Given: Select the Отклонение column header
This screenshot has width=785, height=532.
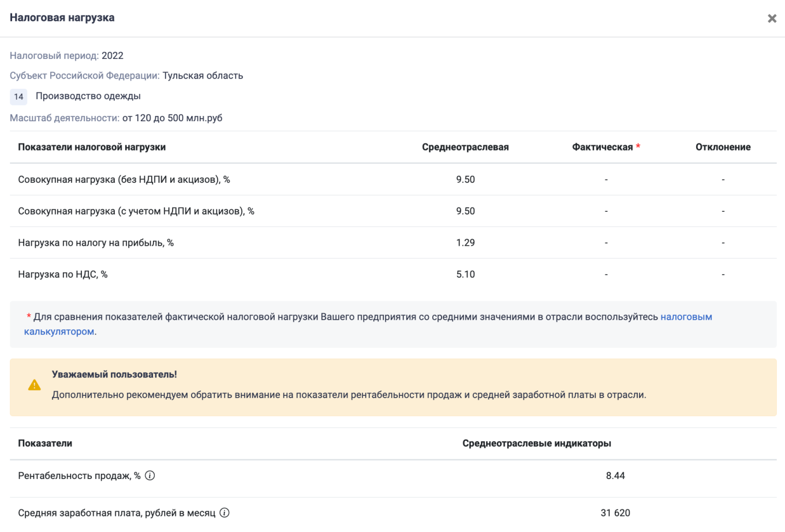Looking at the screenshot, I should tap(723, 147).
